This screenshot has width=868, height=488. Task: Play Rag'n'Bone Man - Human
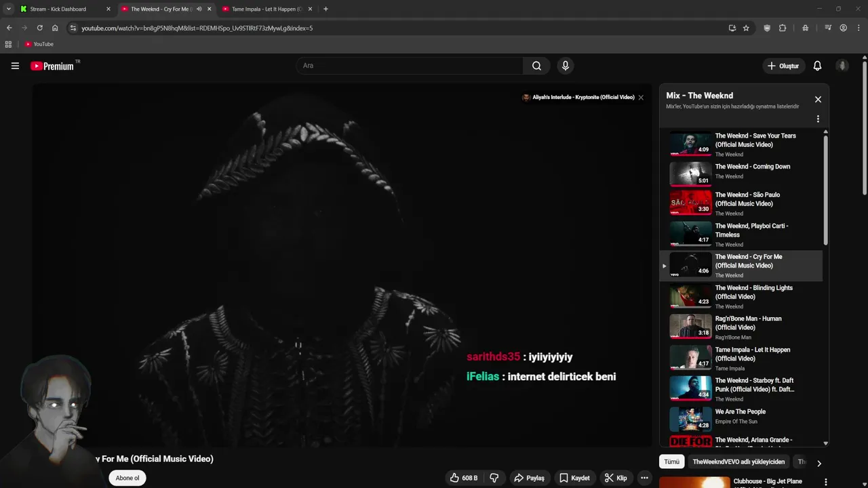click(x=742, y=327)
